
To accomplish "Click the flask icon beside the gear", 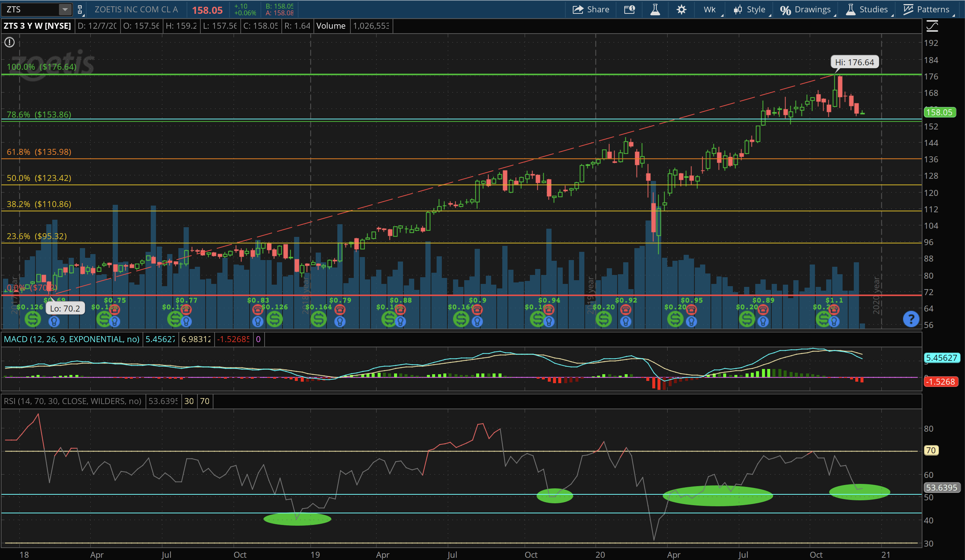I will 655,9.
